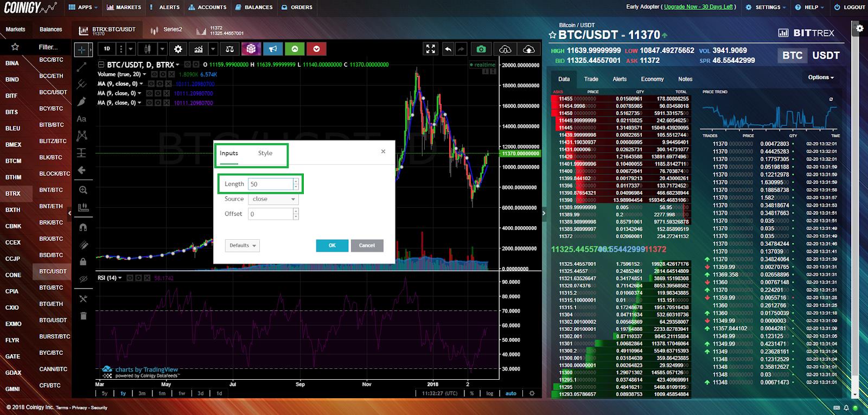Expand the indicators dropdown arrow

[213, 49]
